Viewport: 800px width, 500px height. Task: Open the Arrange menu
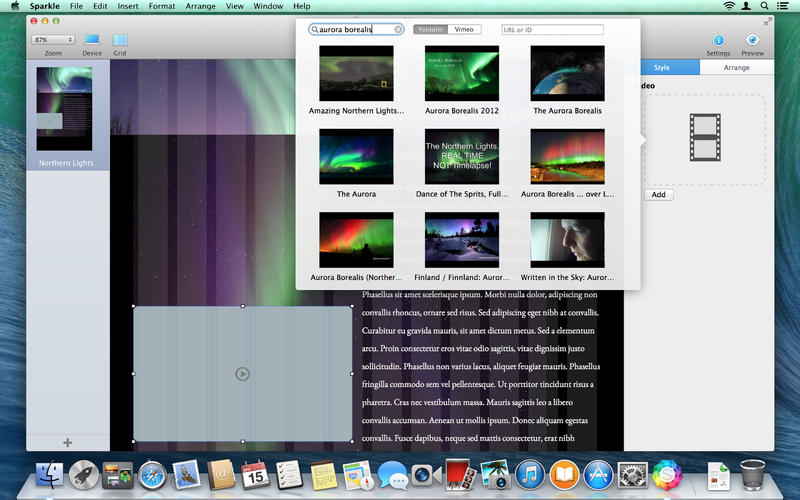click(201, 6)
